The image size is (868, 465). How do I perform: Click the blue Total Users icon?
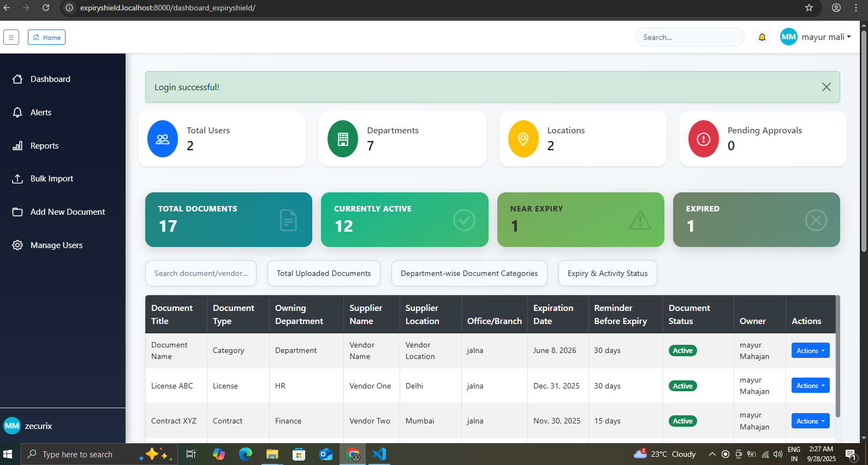[163, 139]
